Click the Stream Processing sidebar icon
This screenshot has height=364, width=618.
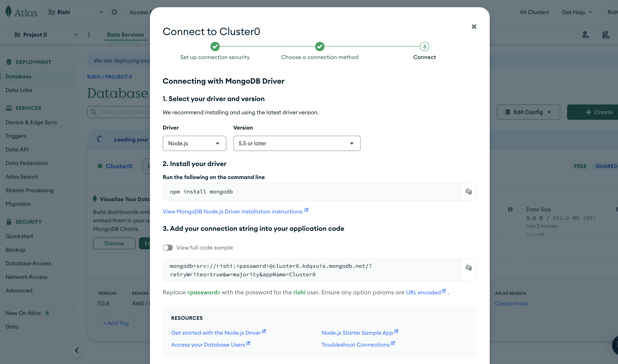29,190
